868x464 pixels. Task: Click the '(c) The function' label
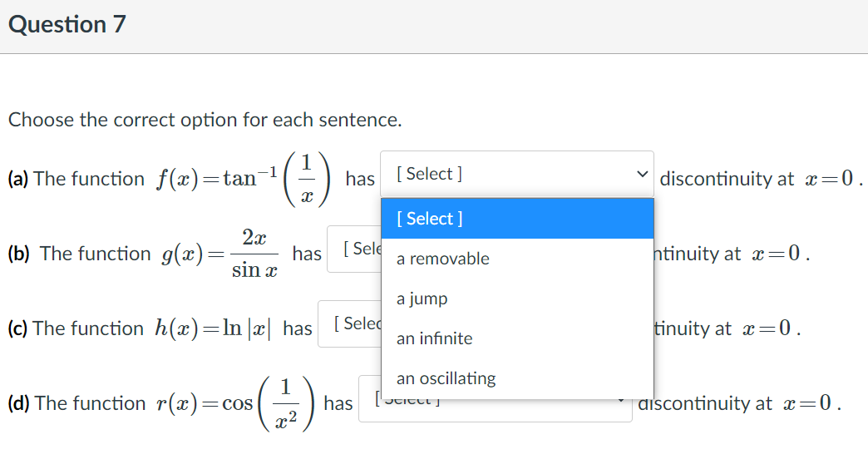coord(76,328)
